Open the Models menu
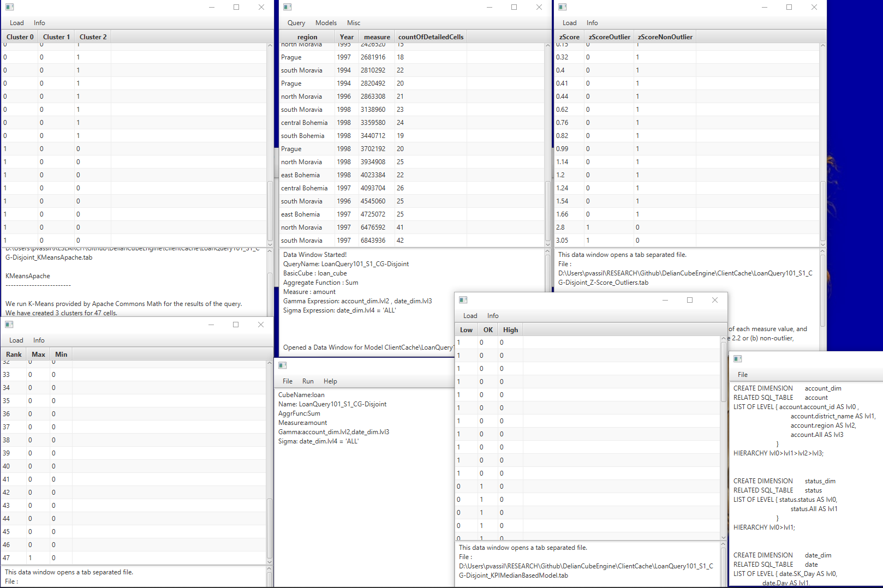This screenshot has width=883, height=588. [x=326, y=23]
